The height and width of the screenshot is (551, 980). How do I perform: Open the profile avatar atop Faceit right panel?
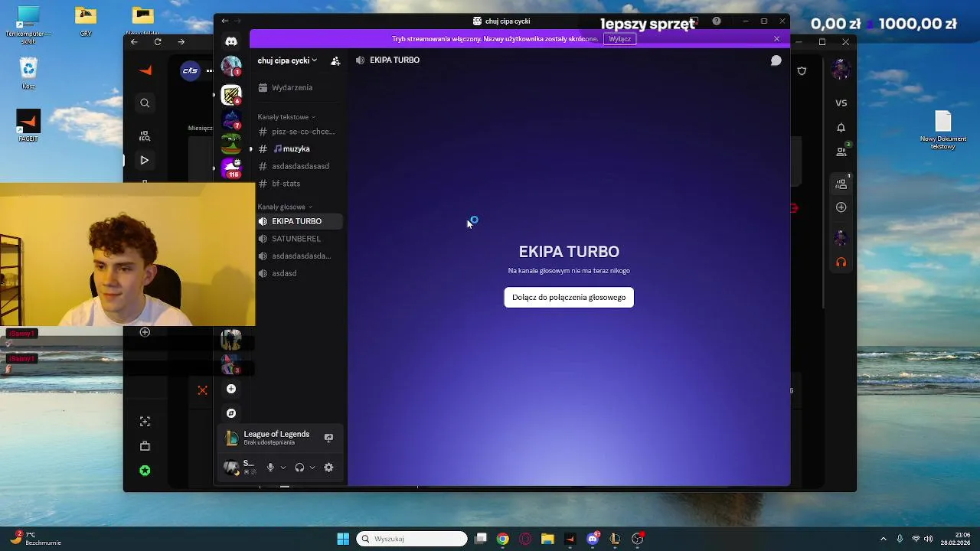841,70
